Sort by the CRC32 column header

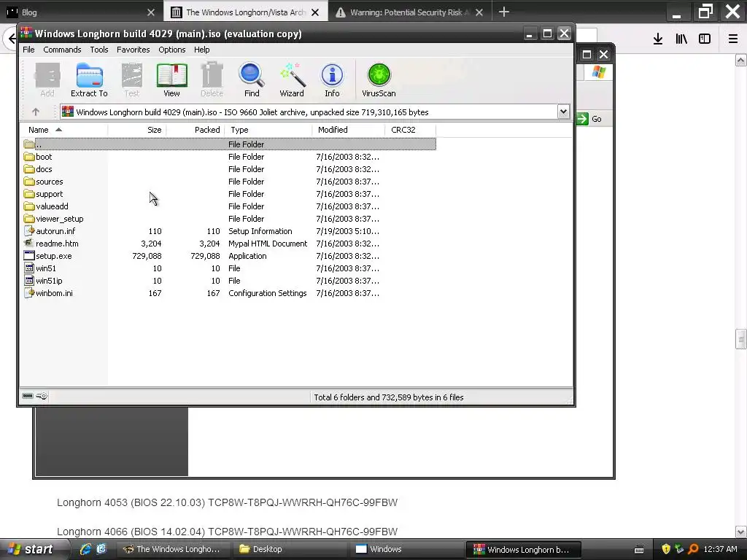410,130
